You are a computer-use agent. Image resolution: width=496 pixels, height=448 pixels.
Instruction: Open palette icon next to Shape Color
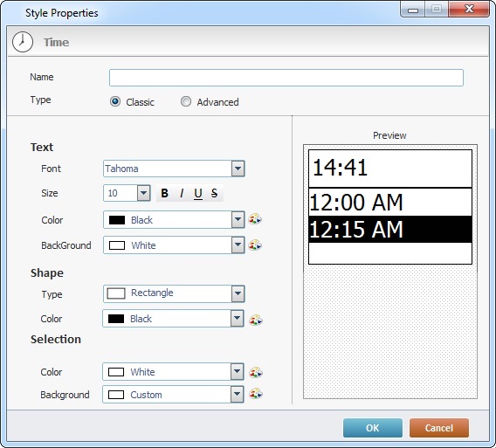pos(256,320)
